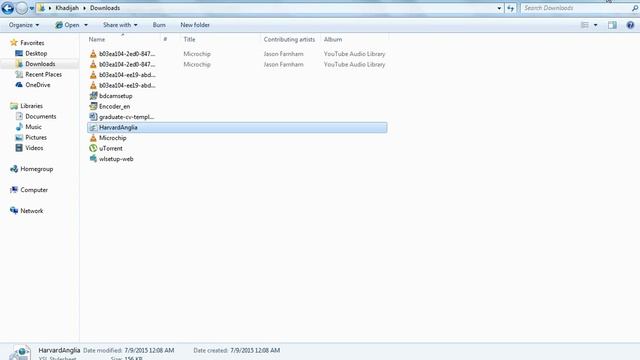This screenshot has height=360, width=640.
Task: Click the Burn toolbar button
Action: click(x=159, y=25)
